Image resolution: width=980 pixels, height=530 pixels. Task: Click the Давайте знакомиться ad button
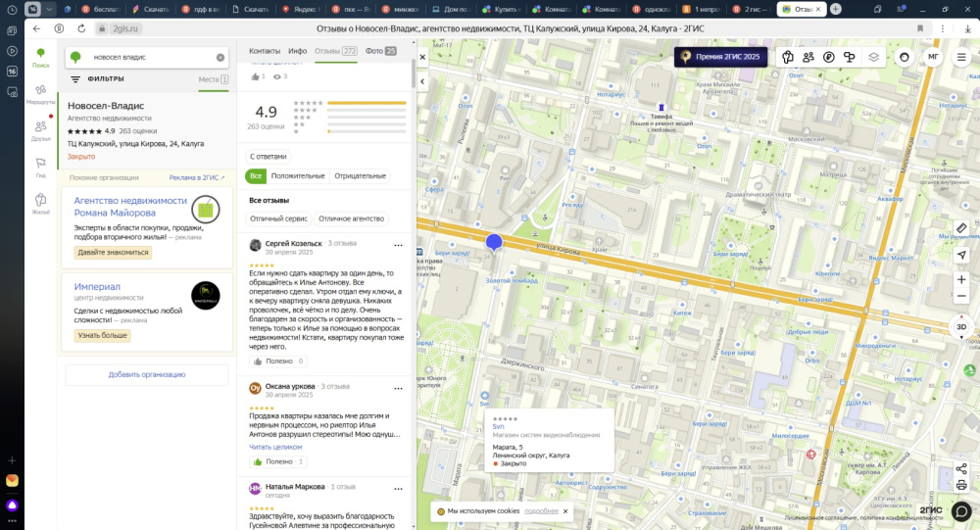(113, 253)
